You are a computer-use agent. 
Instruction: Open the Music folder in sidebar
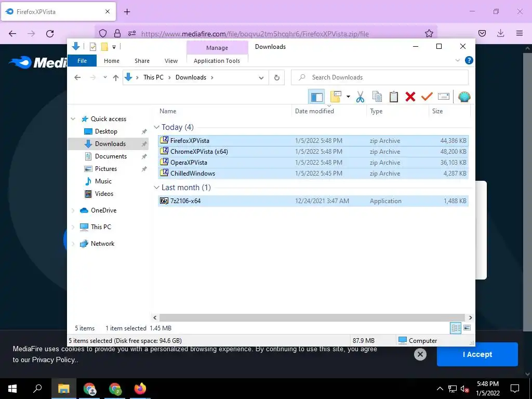[x=103, y=181]
